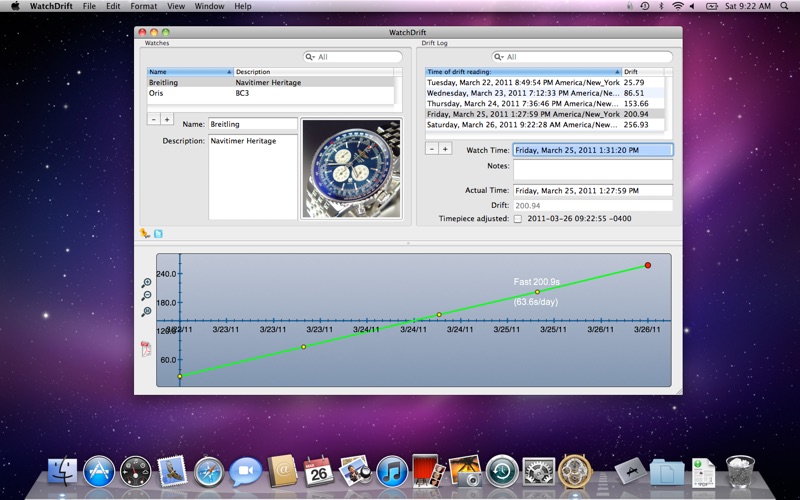Viewport: 800px width, 500px height.
Task: Toggle the Timepiece adjusted checkbox
Action: 518,219
